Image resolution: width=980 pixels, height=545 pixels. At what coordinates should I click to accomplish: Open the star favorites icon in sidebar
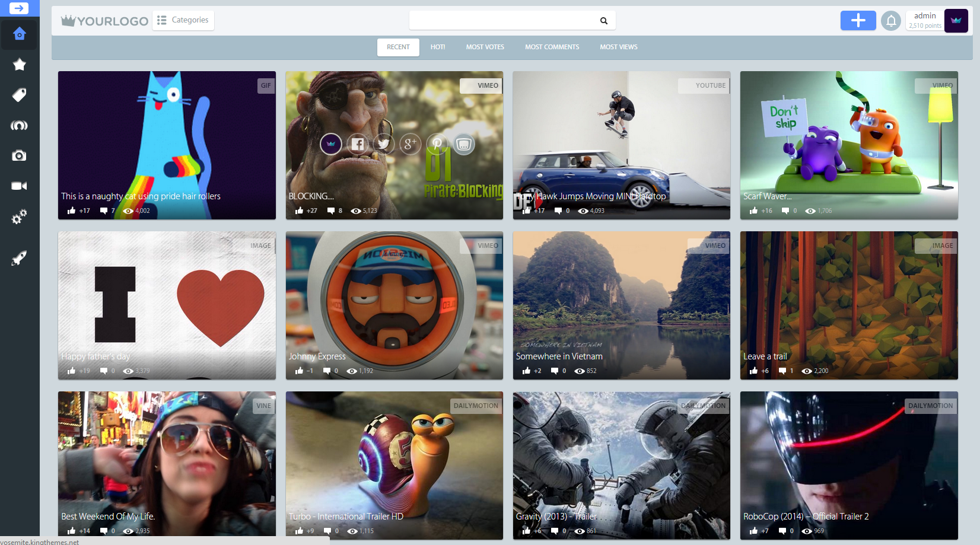click(19, 65)
